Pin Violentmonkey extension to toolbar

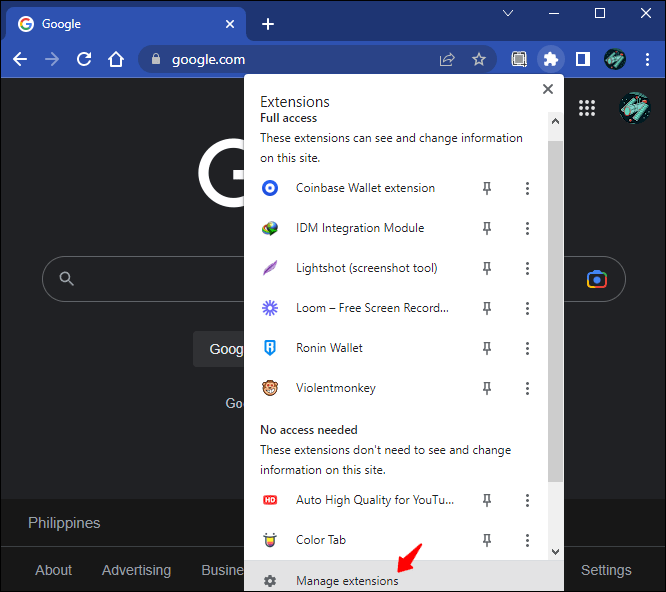pos(487,388)
